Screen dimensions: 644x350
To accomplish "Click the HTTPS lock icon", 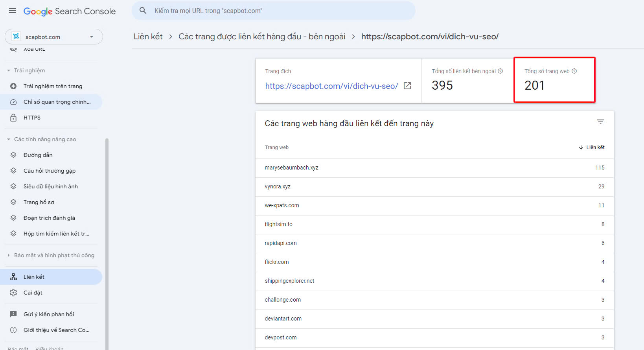I will (x=13, y=118).
